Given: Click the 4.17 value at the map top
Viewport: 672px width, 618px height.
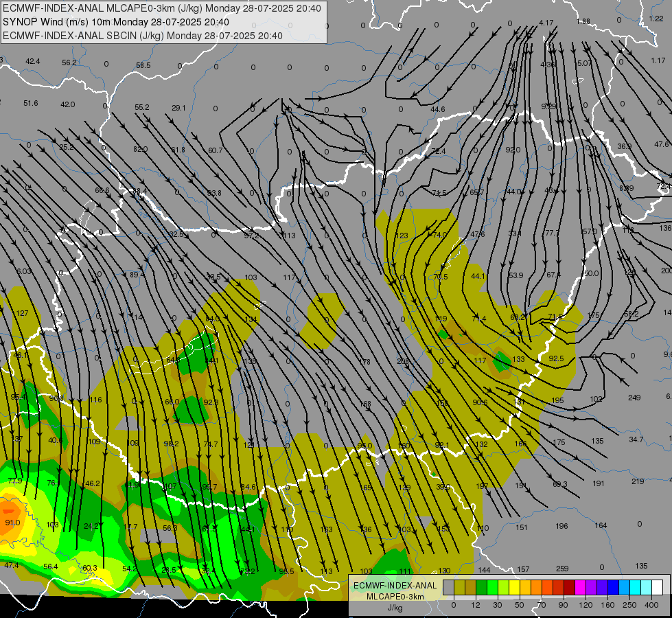Looking at the screenshot, I should 546,23.
